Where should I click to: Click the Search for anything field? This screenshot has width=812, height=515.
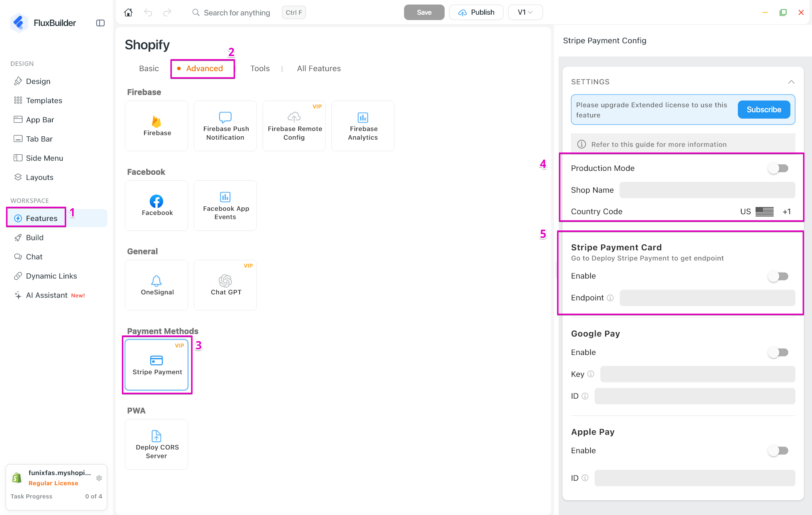click(237, 12)
